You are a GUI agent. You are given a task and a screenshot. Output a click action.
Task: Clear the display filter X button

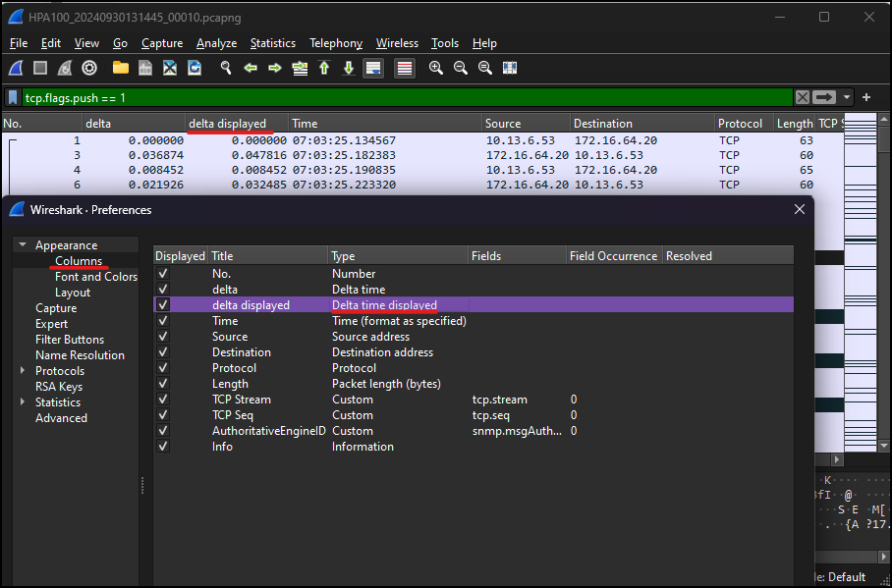click(x=803, y=97)
